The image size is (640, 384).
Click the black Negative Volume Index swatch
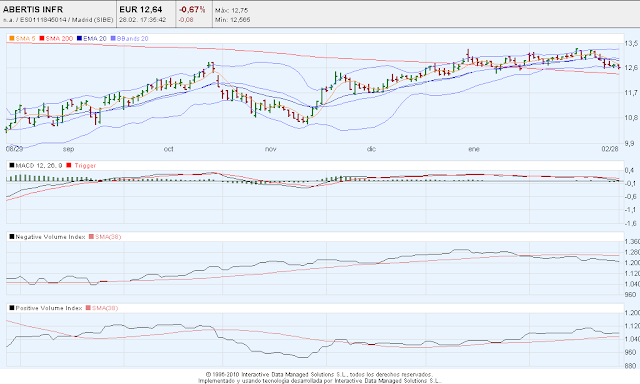[x=12, y=237]
